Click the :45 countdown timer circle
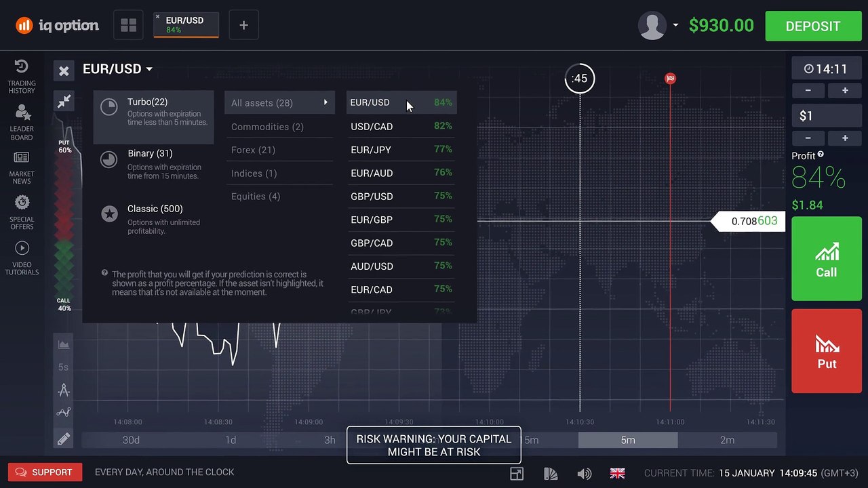This screenshot has width=868, height=488. (x=580, y=79)
